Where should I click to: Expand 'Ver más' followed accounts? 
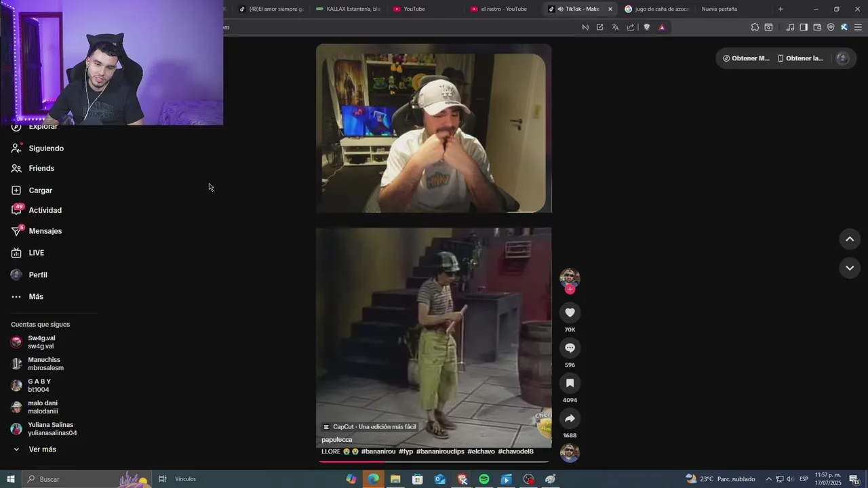click(x=42, y=449)
